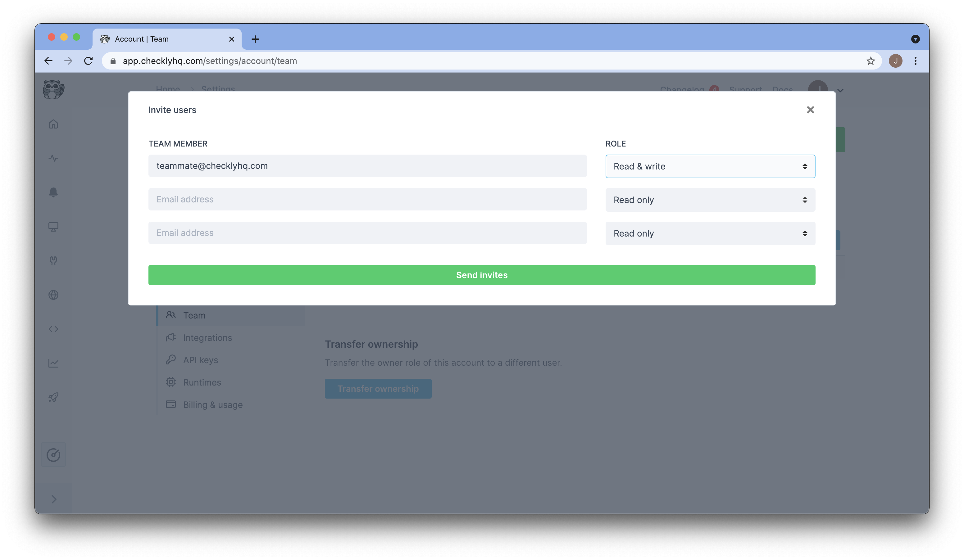Click the monitor dashboards sidebar icon
Image resolution: width=964 pixels, height=560 pixels.
[x=53, y=227]
